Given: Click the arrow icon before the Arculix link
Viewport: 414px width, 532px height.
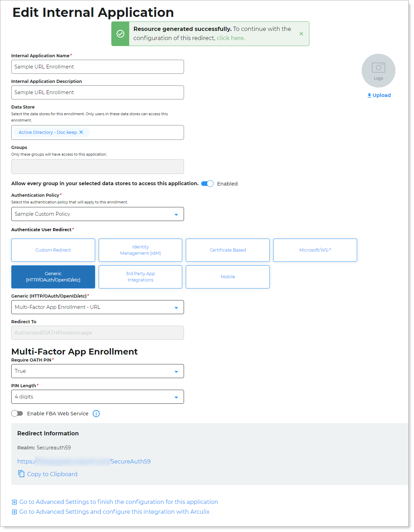Looking at the screenshot, I should pos(14,512).
